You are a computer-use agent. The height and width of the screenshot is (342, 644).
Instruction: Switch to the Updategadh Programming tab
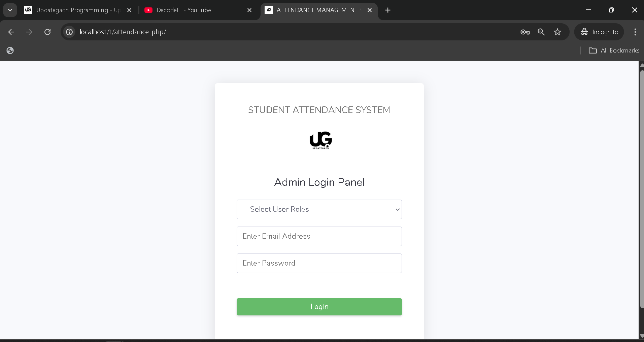(74, 10)
